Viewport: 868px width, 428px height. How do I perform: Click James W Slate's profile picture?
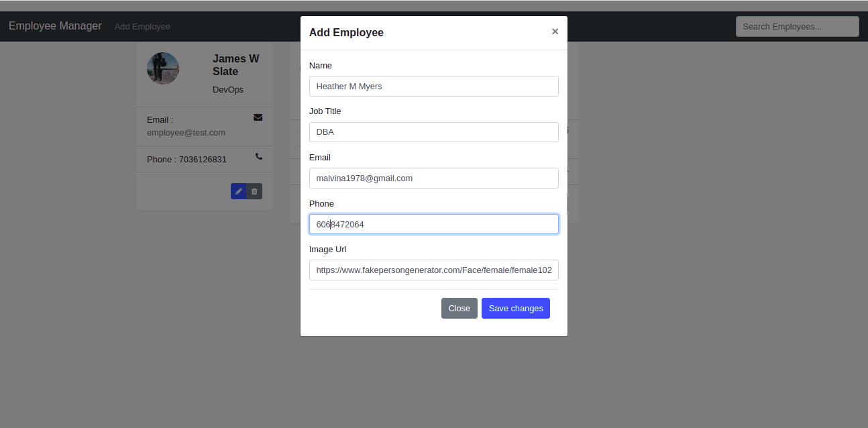click(x=163, y=68)
